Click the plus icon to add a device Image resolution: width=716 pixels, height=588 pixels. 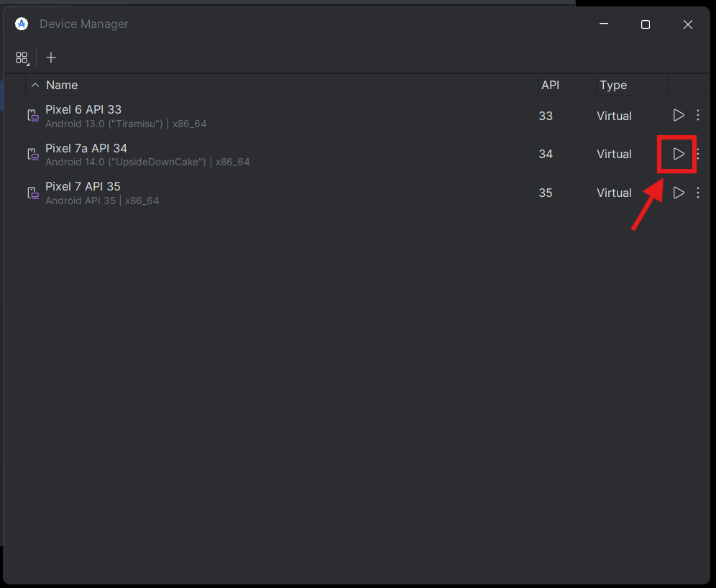tap(51, 58)
